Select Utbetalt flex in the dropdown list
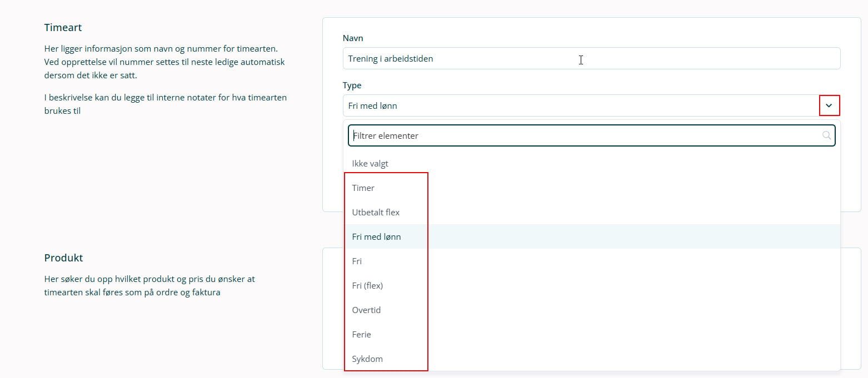868x378 pixels. click(x=376, y=213)
